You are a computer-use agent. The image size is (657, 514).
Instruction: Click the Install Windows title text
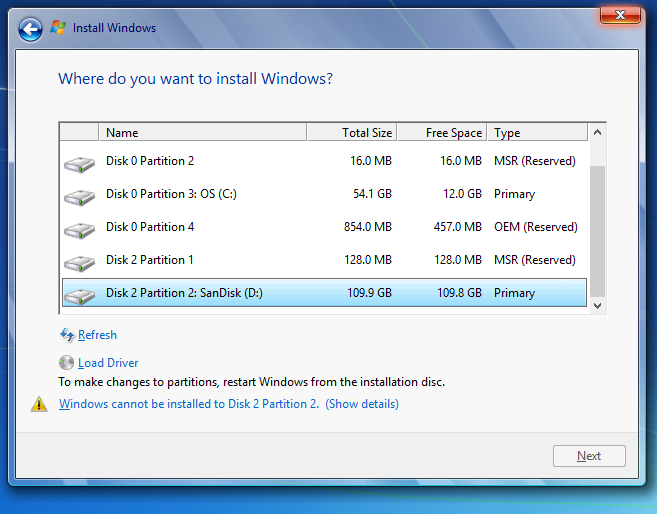pyautogui.click(x=114, y=28)
